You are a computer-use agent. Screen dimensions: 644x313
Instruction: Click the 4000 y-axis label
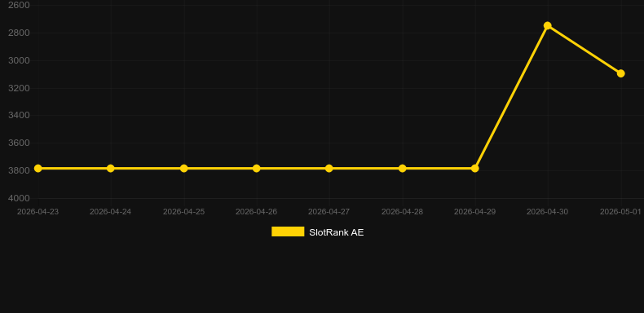point(20,198)
